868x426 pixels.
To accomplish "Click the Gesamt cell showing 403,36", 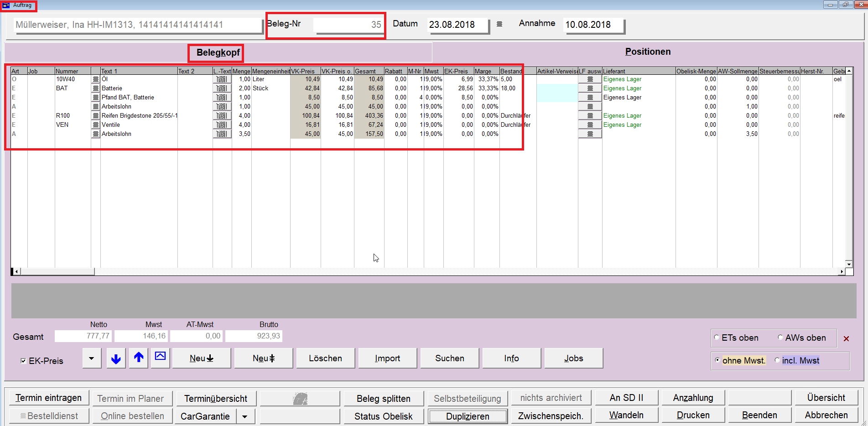I will click(369, 116).
